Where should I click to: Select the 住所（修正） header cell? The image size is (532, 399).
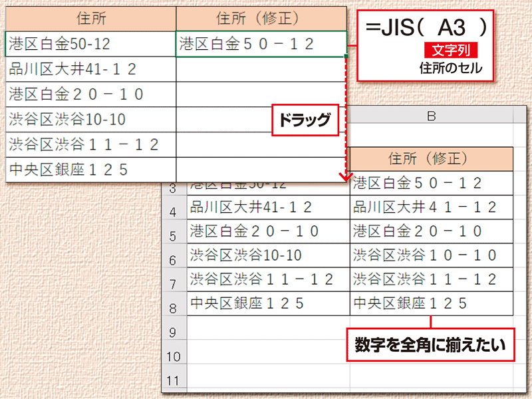[259, 19]
